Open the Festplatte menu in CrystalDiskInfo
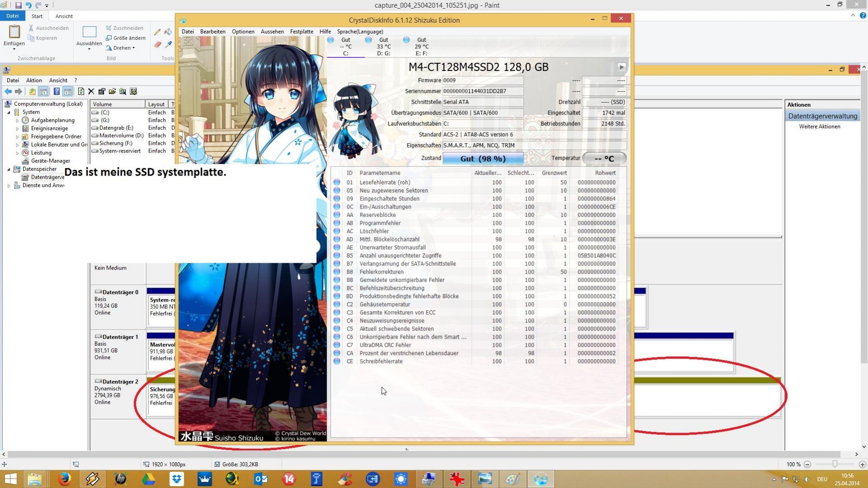 [x=302, y=32]
